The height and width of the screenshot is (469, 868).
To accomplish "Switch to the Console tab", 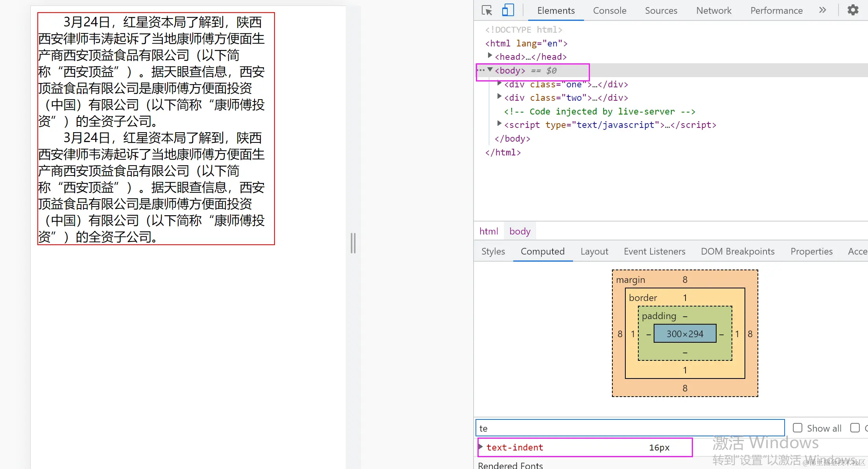I will 609,11.
